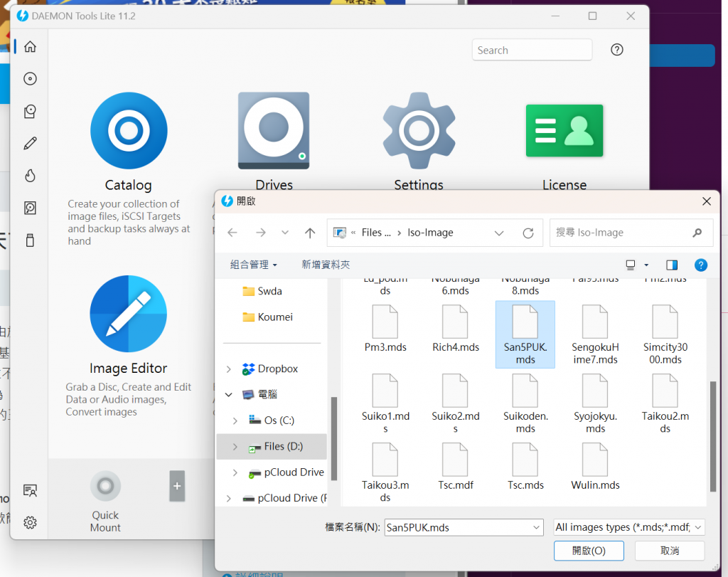Open the backup disc sidebar icon

pos(30,112)
